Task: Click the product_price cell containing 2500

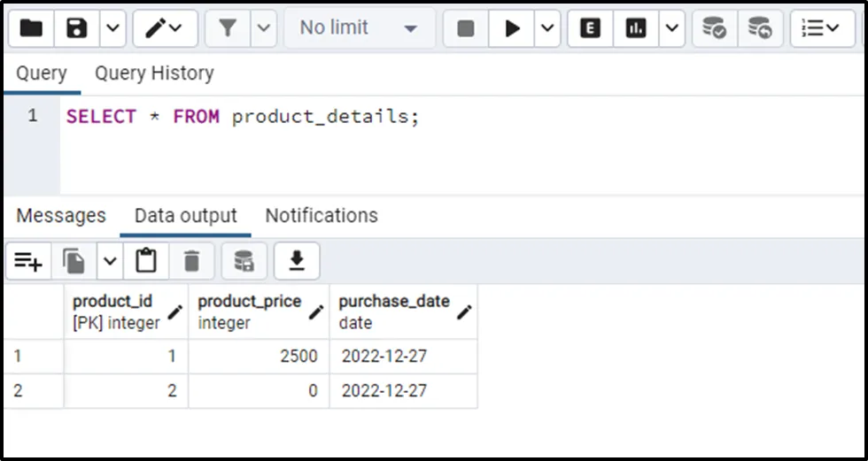Action: [x=259, y=357]
